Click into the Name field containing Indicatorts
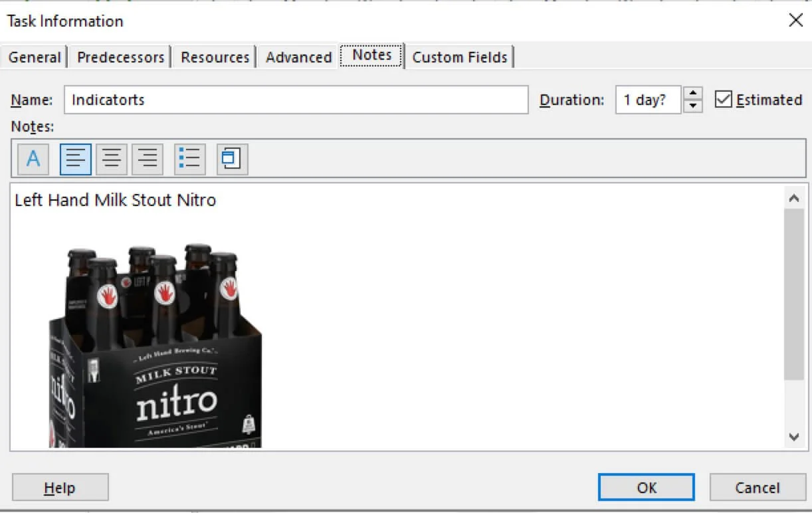The width and height of the screenshot is (812, 513). click(x=296, y=100)
